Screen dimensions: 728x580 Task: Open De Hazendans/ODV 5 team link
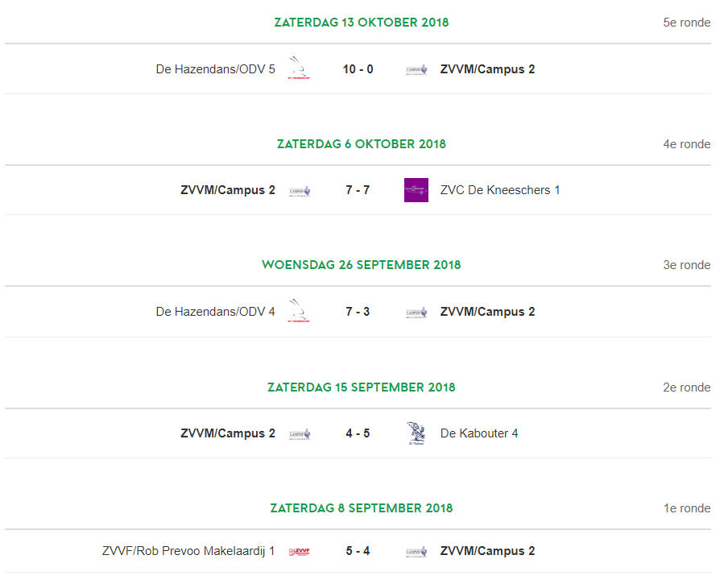click(x=216, y=69)
